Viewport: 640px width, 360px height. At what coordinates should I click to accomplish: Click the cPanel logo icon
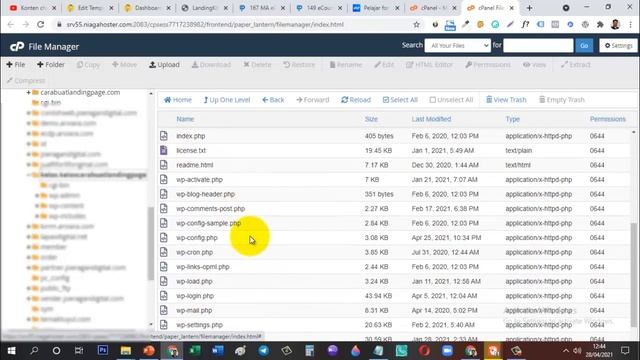(x=17, y=47)
